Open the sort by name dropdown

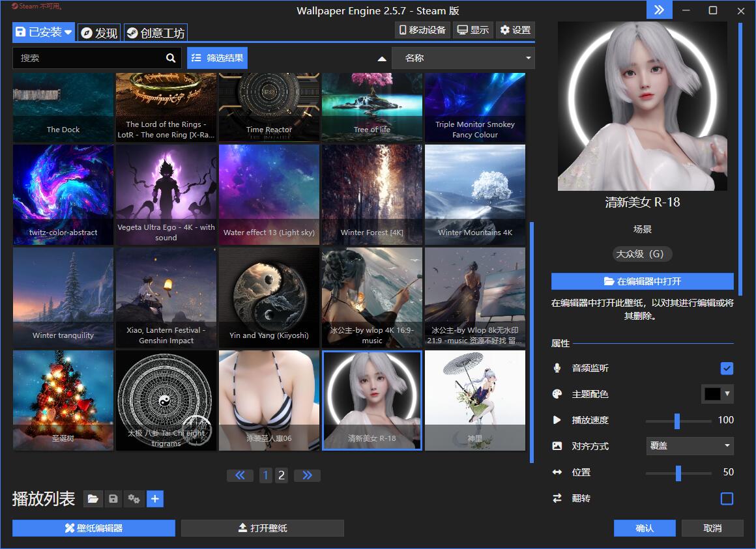[463, 58]
